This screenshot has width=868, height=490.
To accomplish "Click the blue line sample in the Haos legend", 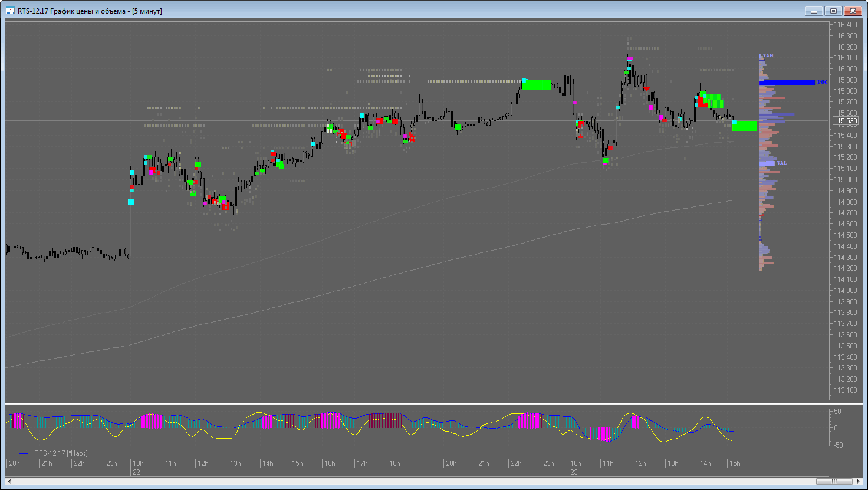I will click(24, 453).
